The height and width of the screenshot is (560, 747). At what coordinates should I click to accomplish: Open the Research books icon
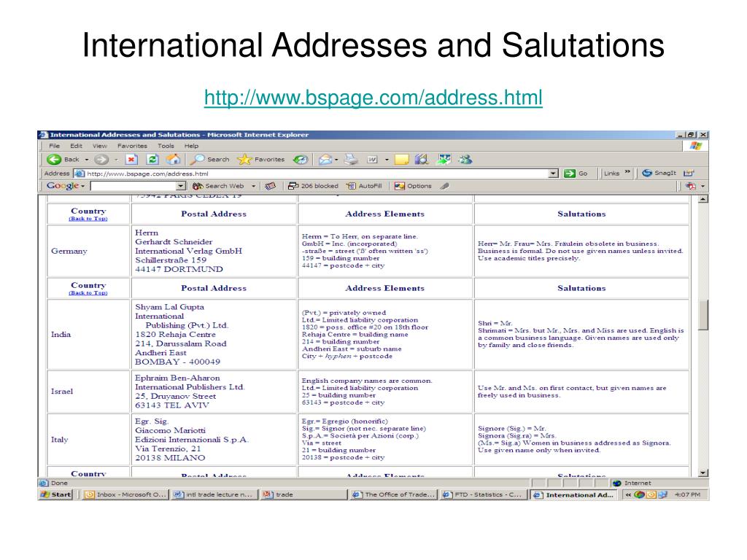point(422,160)
